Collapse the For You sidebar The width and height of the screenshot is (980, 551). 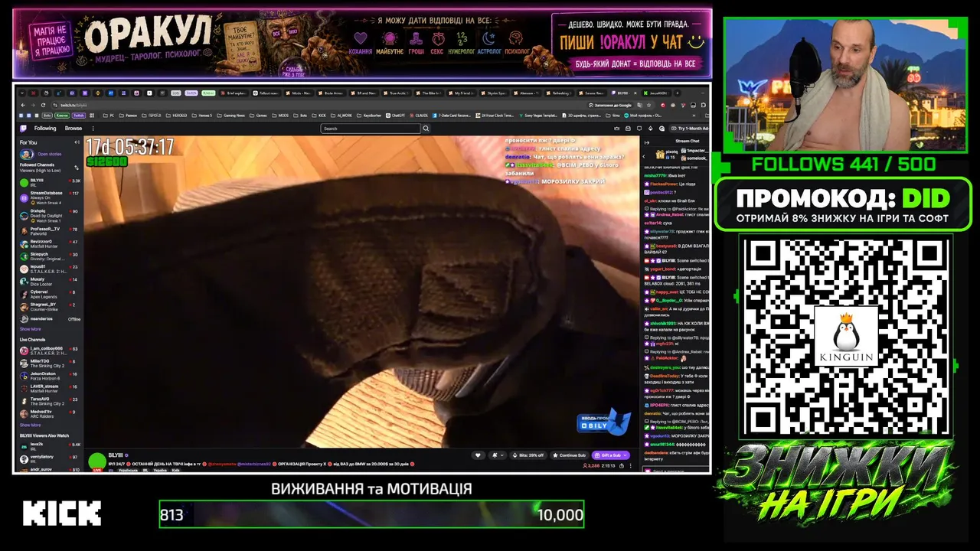(77, 142)
